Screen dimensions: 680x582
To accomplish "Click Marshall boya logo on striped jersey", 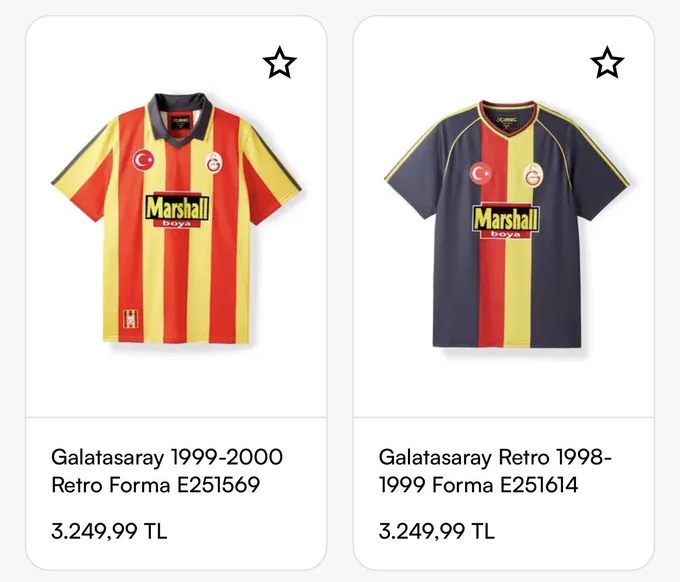I will (177, 209).
